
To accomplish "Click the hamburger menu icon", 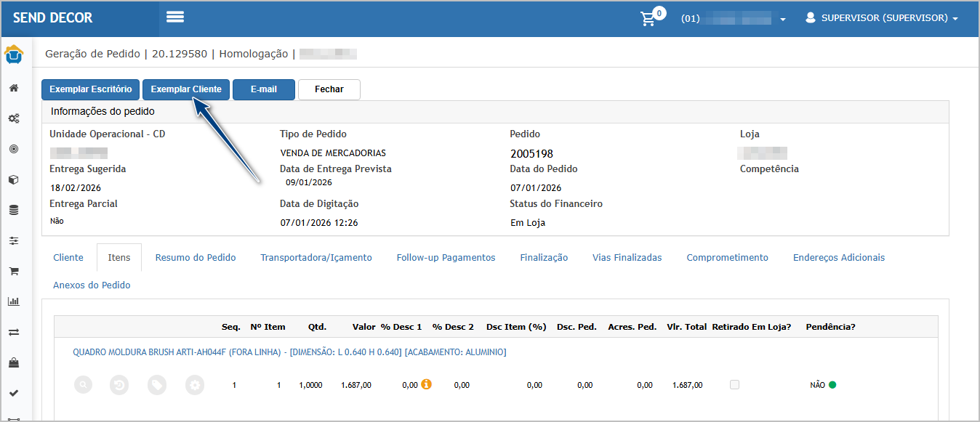I will 175,17.
